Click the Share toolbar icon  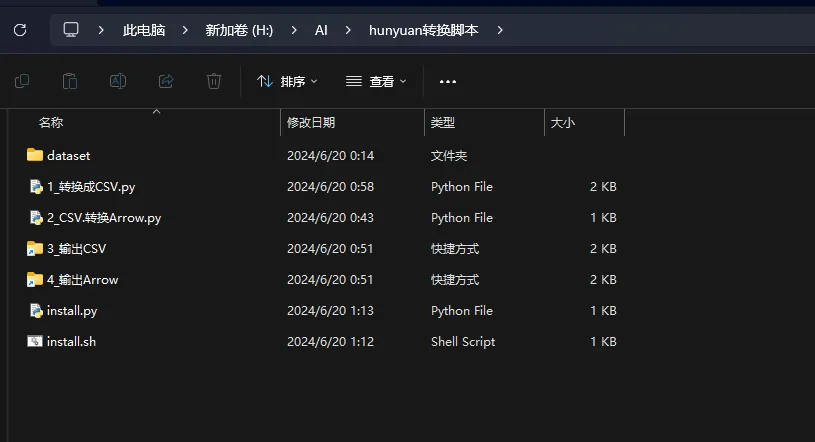(166, 81)
